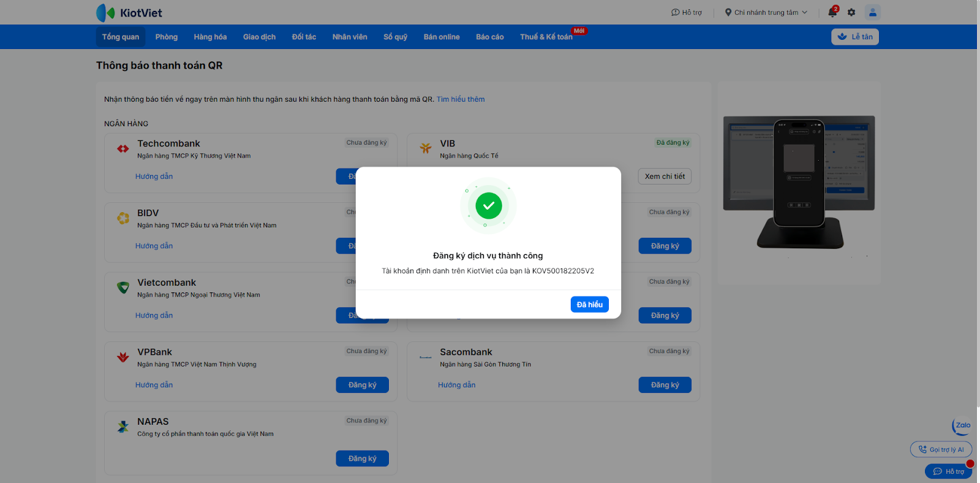Click the Gọi trợ lý AI button
The height and width of the screenshot is (483, 980).
(941, 449)
